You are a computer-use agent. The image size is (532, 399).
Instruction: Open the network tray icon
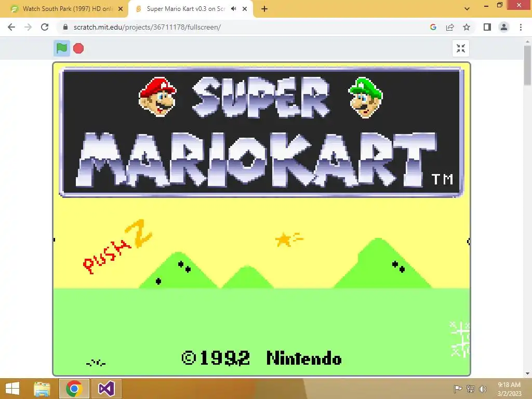point(471,389)
